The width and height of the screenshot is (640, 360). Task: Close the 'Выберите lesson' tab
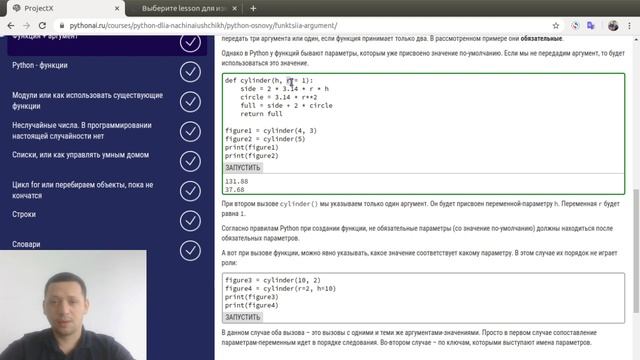(x=235, y=8)
